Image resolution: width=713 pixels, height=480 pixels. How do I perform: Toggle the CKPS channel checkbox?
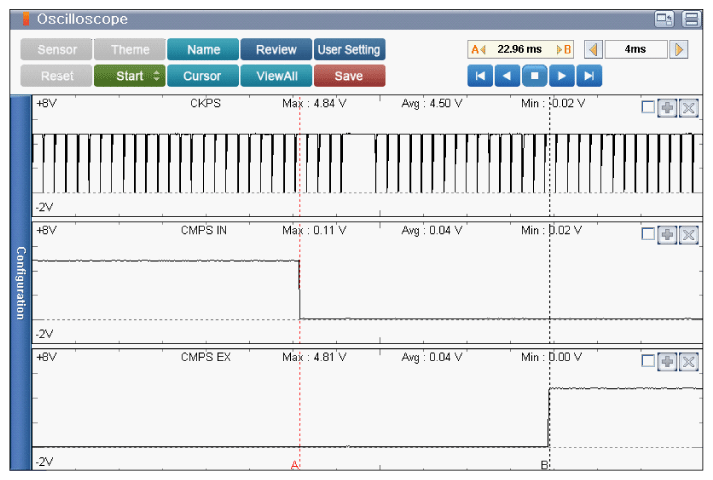click(x=647, y=106)
